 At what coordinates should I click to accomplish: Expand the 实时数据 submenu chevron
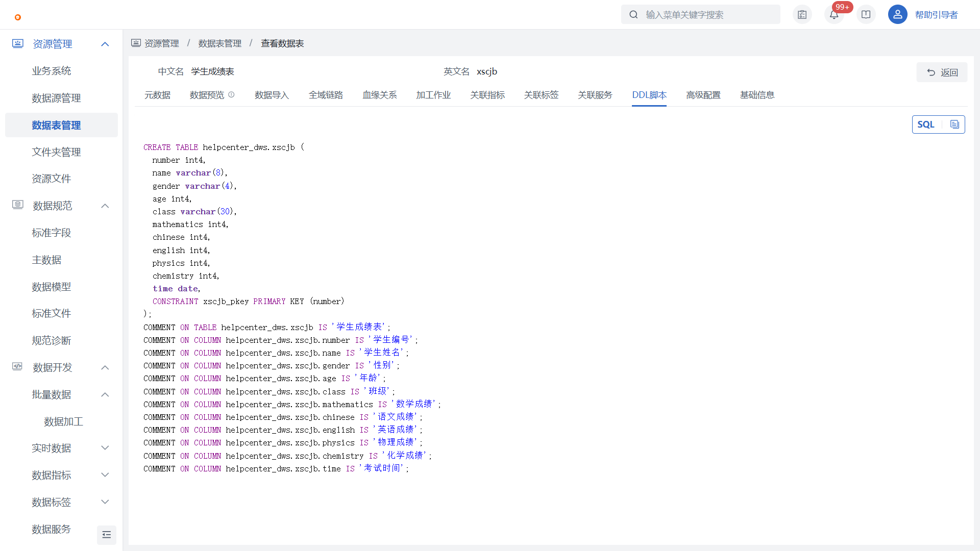point(105,448)
